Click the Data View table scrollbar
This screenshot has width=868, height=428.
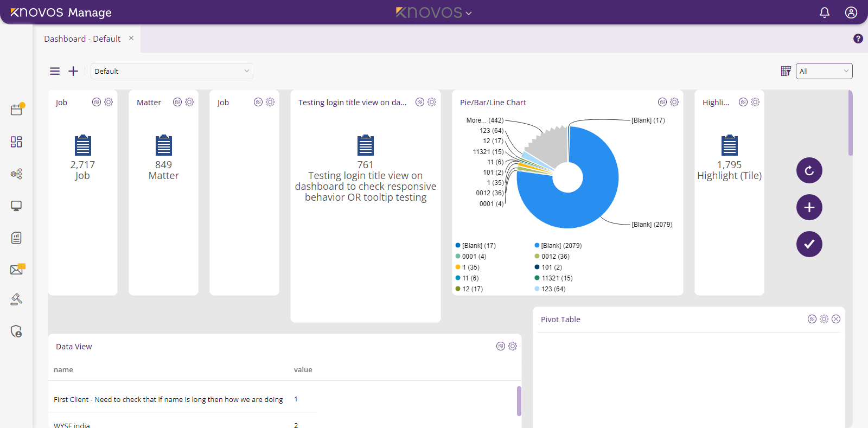[x=519, y=401]
